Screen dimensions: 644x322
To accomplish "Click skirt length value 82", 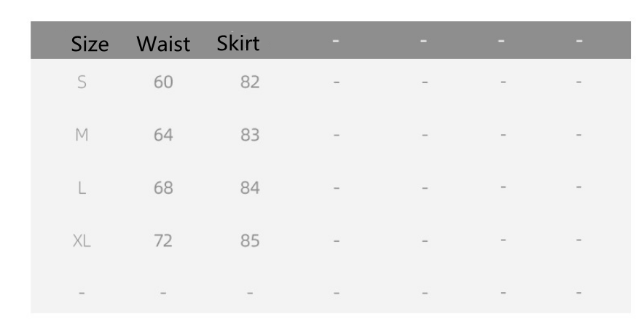I will [250, 82].
